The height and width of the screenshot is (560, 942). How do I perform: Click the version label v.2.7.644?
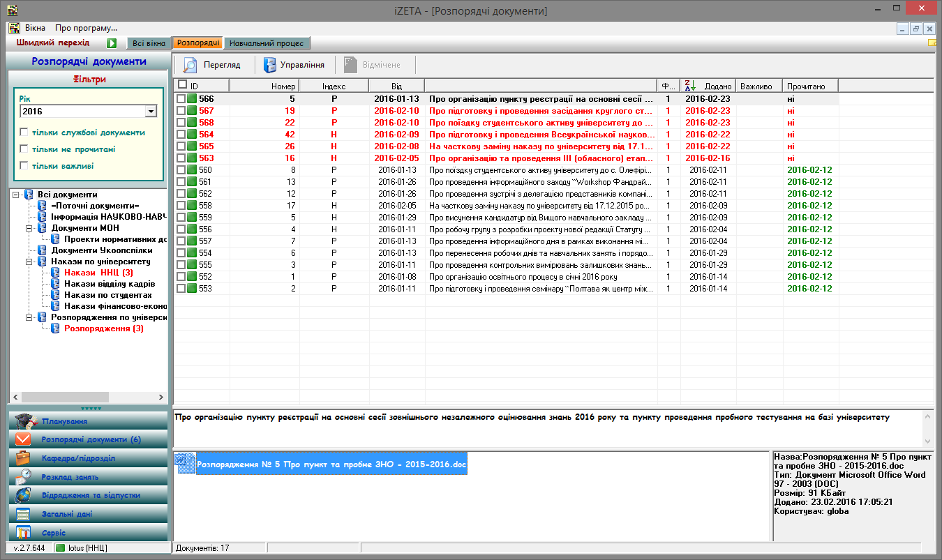29,548
